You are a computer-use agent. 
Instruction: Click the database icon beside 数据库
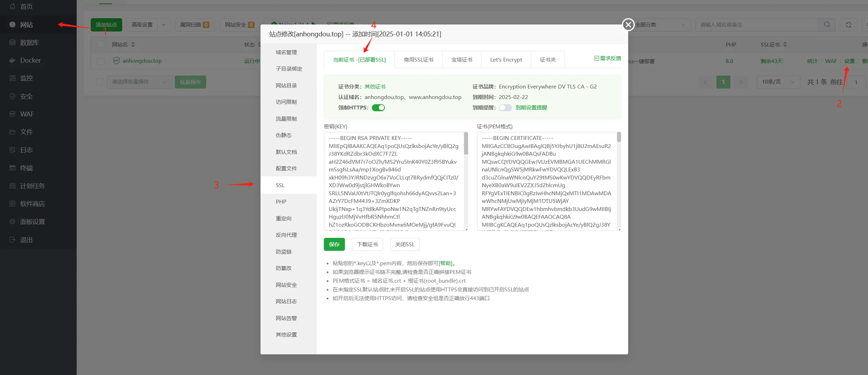click(12, 42)
